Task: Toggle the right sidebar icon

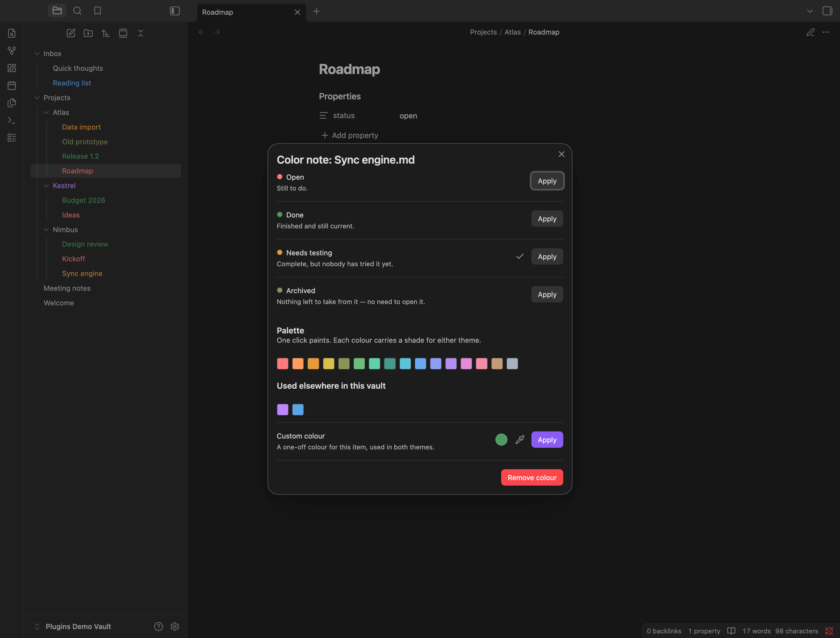Action: click(x=827, y=11)
